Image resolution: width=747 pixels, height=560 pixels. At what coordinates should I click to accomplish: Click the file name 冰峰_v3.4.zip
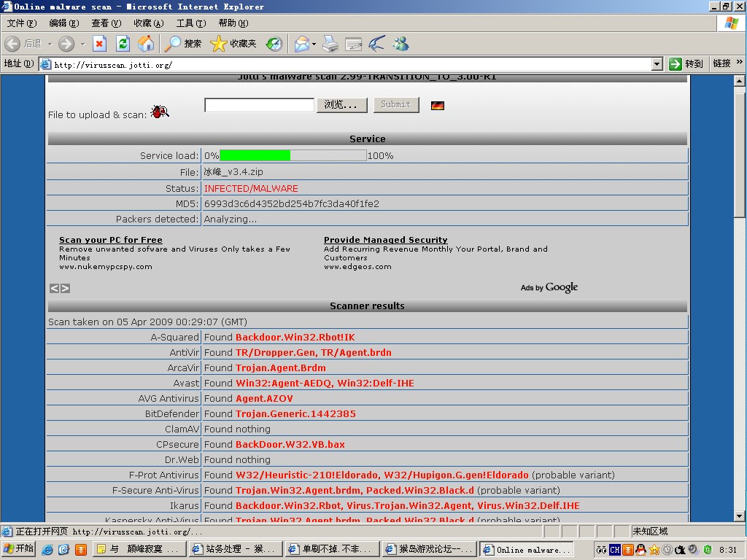(233, 172)
